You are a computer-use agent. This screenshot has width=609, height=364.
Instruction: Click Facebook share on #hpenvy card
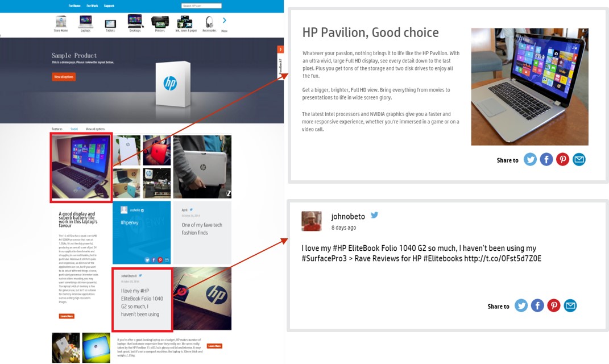point(154,260)
